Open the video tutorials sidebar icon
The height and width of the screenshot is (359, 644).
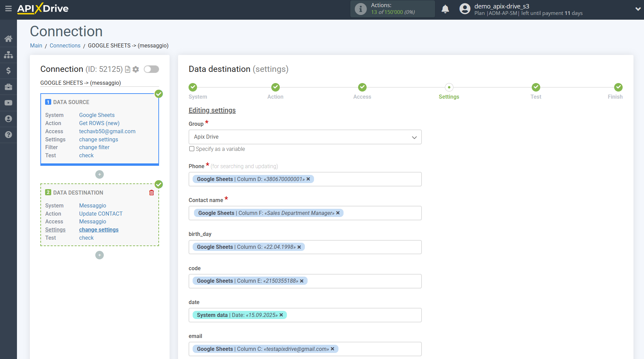[x=8, y=103]
